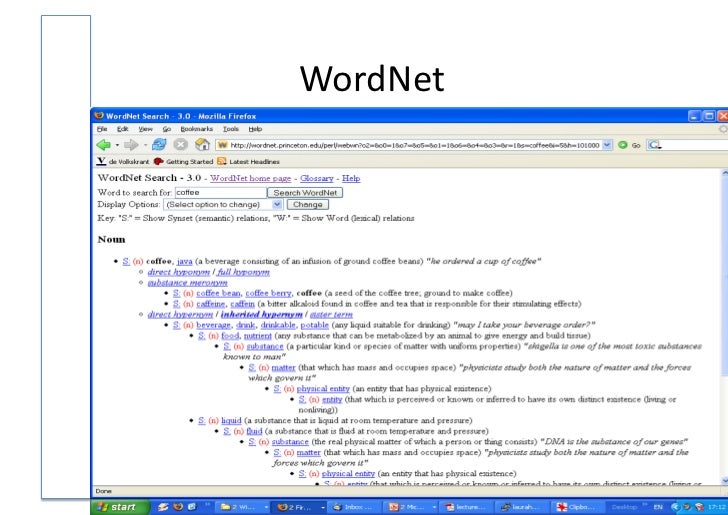
Task: Click the first quick launch icon beside Start
Action: (163, 507)
